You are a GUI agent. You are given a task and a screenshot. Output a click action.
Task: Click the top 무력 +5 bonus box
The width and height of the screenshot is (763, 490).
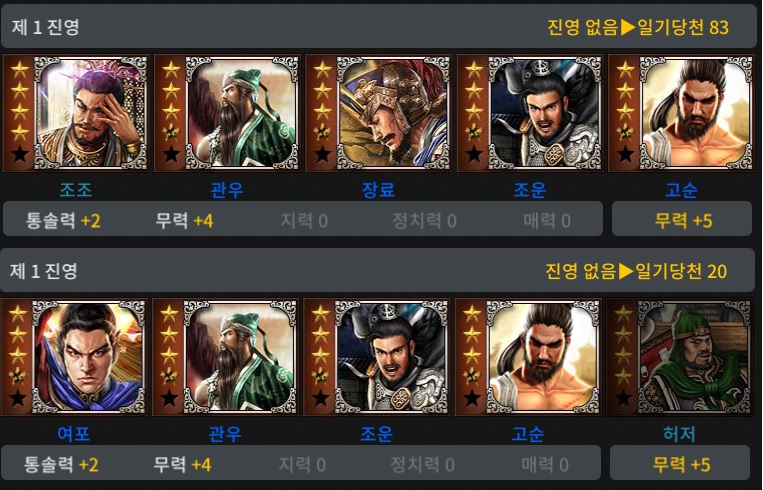coord(682,220)
